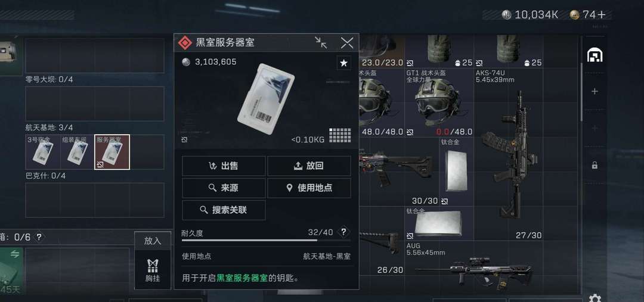Open durability help question mark icon
The height and width of the screenshot is (302, 644).
pos(344,232)
